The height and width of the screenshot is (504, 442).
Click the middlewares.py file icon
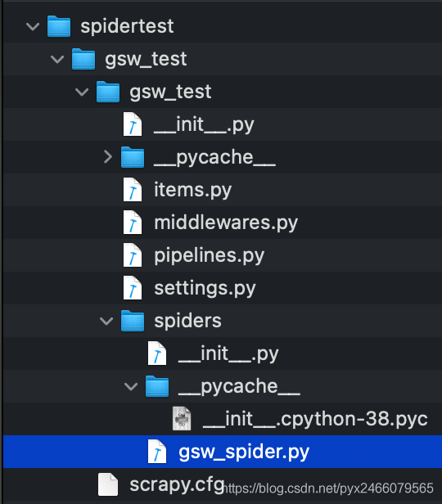click(x=133, y=223)
